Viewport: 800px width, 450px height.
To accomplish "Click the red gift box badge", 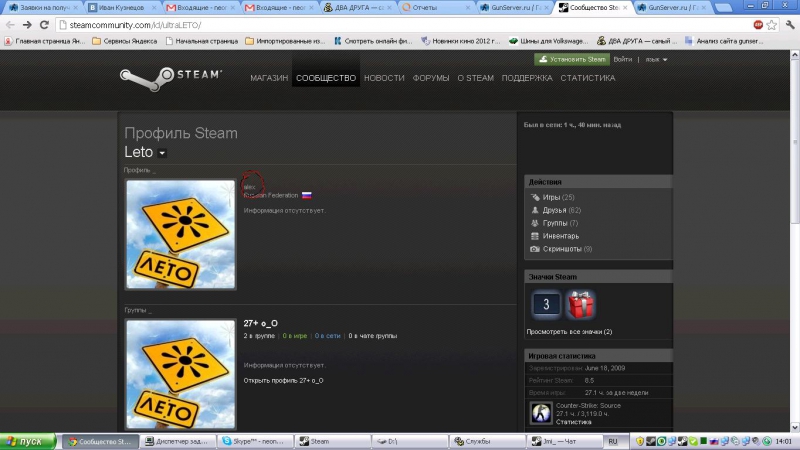I will point(581,304).
